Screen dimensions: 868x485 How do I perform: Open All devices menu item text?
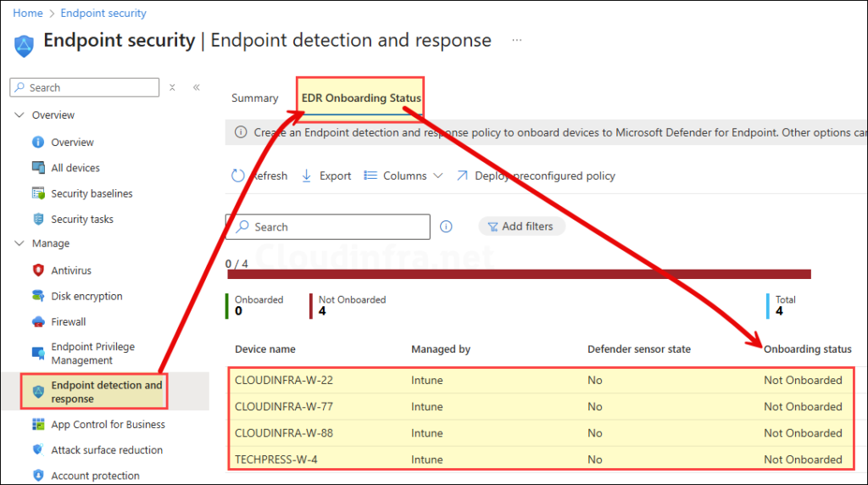(x=75, y=168)
